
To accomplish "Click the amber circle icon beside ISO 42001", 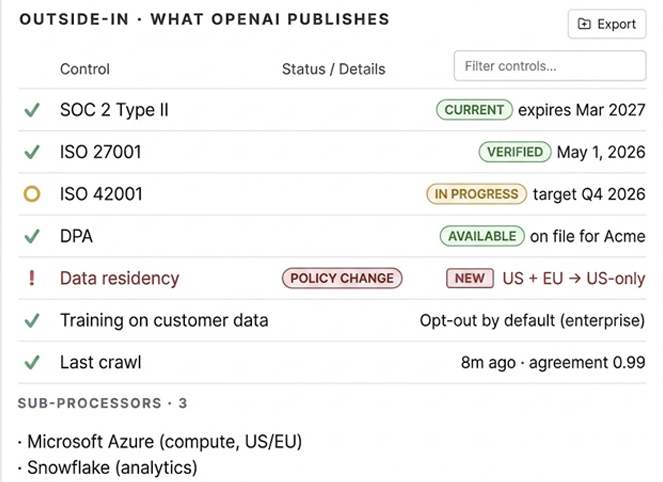I will pos(32,194).
